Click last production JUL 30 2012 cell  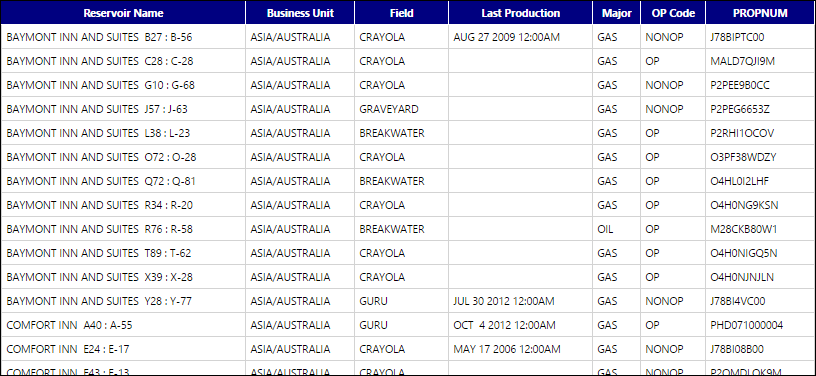pos(520,301)
